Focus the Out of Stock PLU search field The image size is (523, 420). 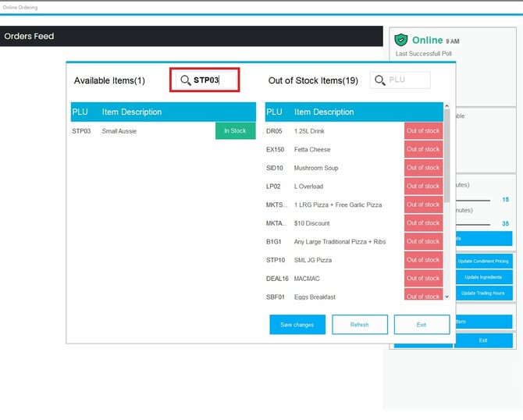(400, 80)
